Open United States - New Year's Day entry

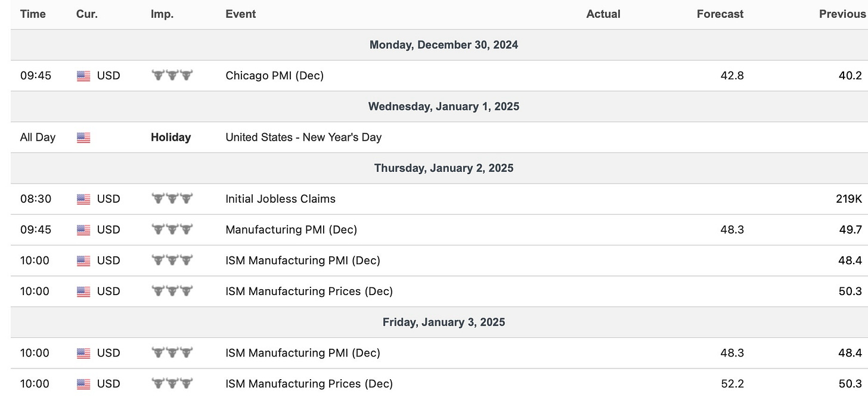pos(303,137)
